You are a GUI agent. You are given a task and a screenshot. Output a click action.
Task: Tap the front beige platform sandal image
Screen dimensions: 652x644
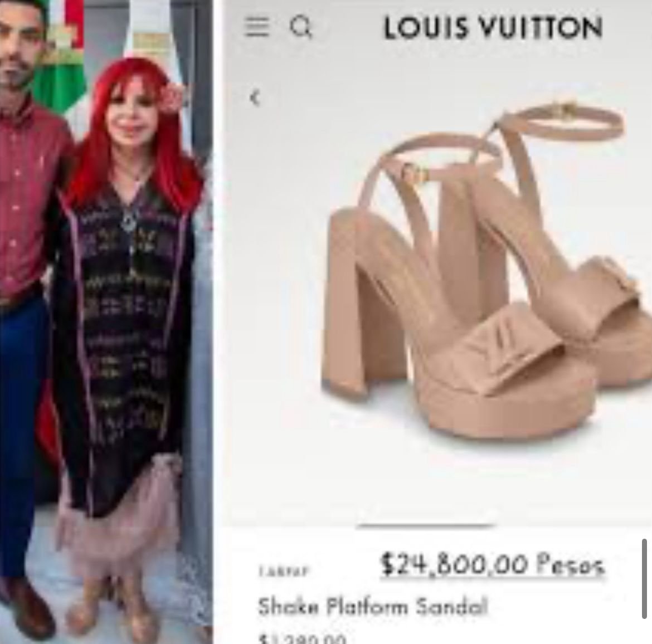click(458, 291)
